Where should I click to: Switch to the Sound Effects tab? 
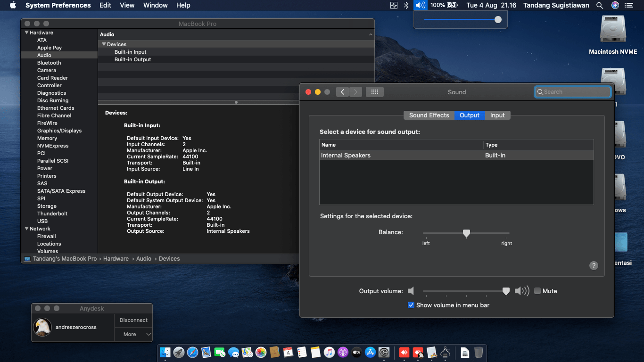(429, 115)
